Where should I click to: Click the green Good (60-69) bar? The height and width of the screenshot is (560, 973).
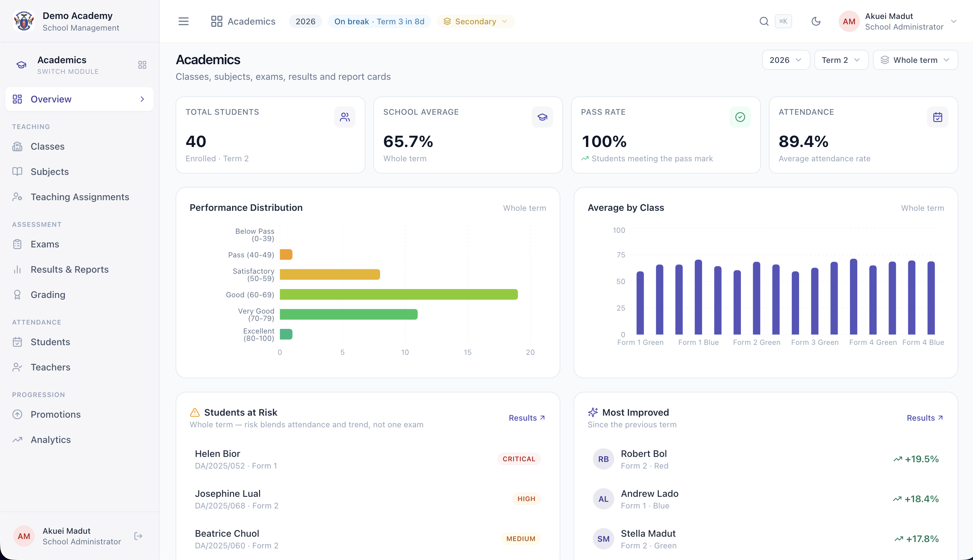tap(398, 294)
